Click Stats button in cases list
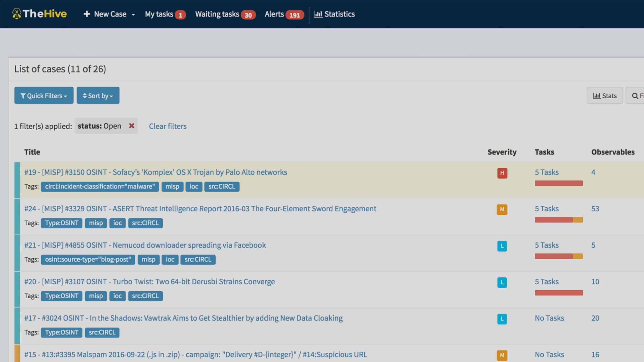 [x=605, y=95]
